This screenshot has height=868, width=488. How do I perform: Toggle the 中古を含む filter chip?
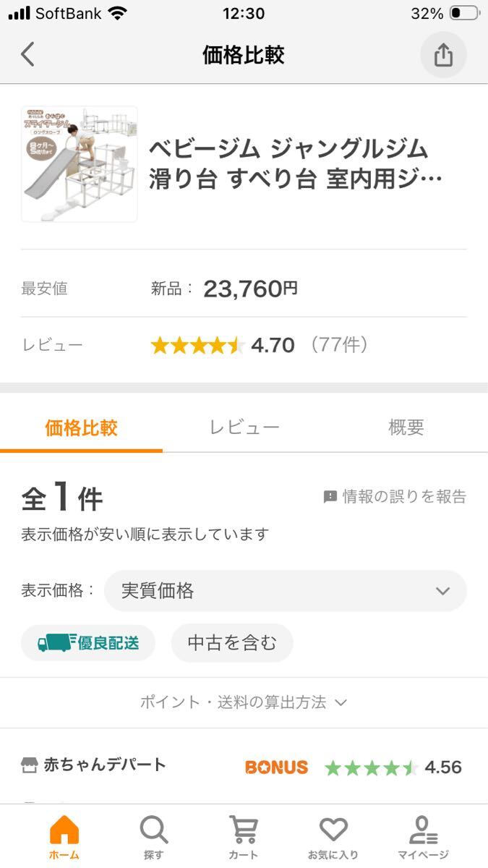point(232,642)
